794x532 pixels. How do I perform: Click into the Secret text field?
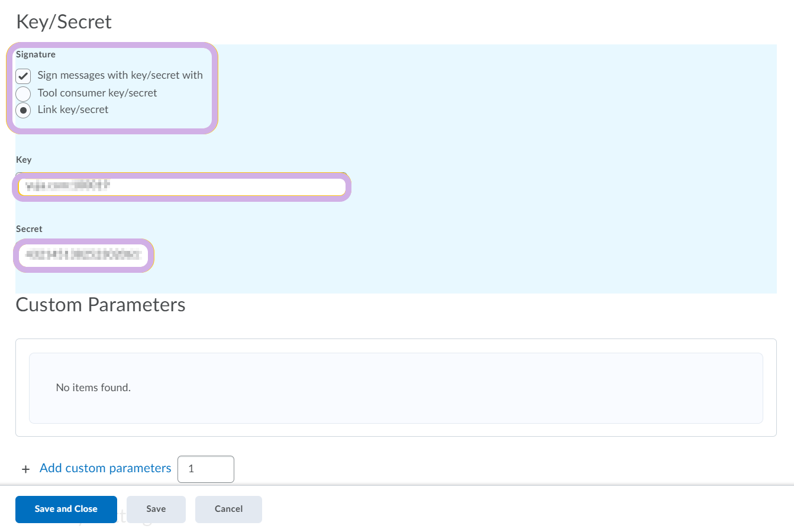[83, 255]
